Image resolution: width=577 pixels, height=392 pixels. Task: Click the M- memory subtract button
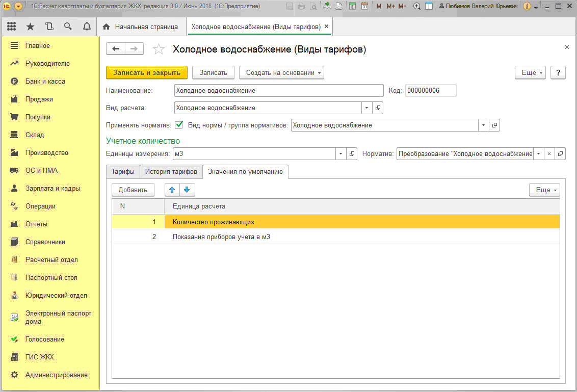402,6
